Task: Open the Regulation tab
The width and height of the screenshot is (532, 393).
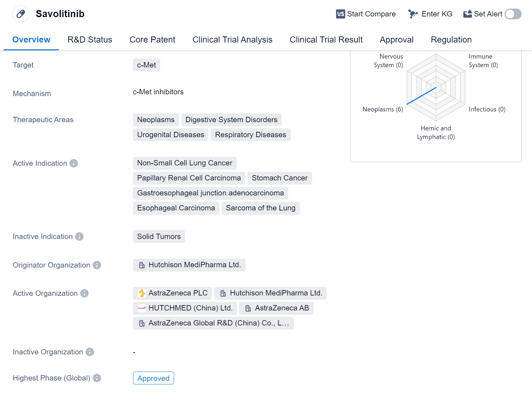Action: [x=451, y=40]
